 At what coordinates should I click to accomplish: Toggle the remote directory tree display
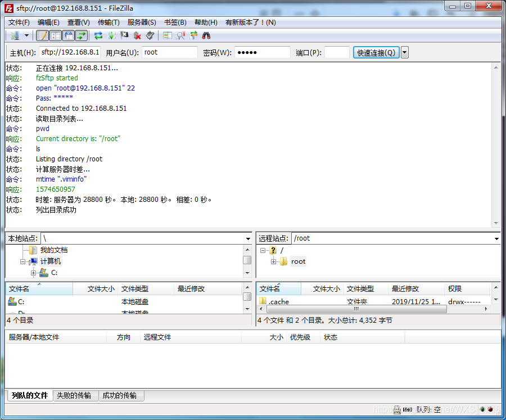[x=69, y=35]
